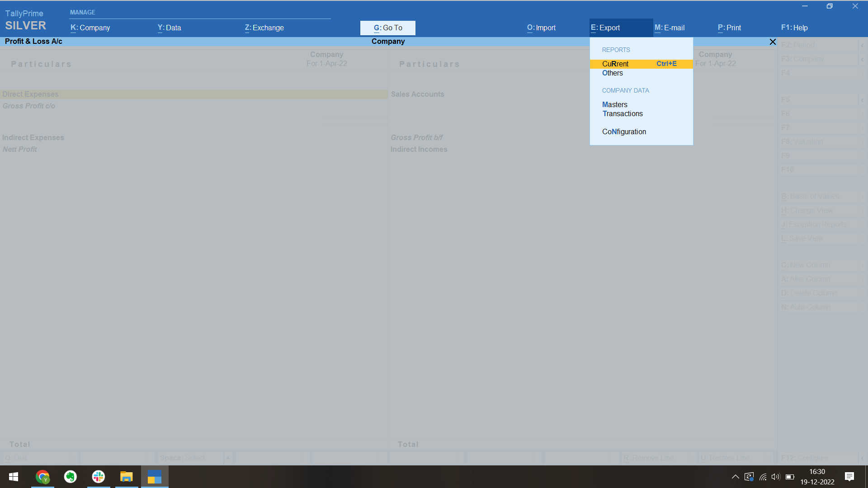
Task: Click TallyPrime taskbar icon
Action: [155, 477]
